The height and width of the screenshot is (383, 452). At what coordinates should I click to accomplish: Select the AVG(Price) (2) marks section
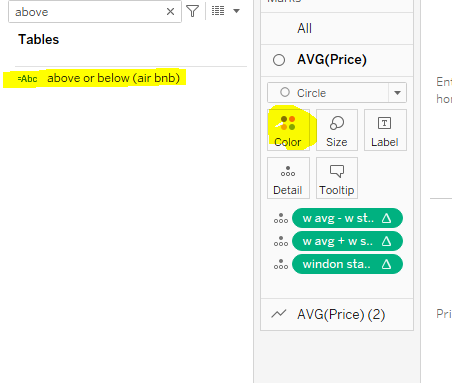(x=337, y=314)
